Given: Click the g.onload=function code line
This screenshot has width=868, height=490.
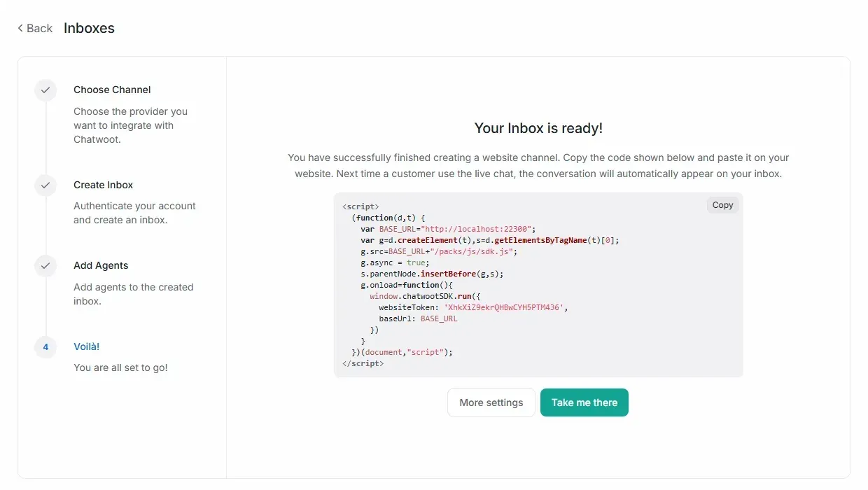Looking at the screenshot, I should [407, 285].
